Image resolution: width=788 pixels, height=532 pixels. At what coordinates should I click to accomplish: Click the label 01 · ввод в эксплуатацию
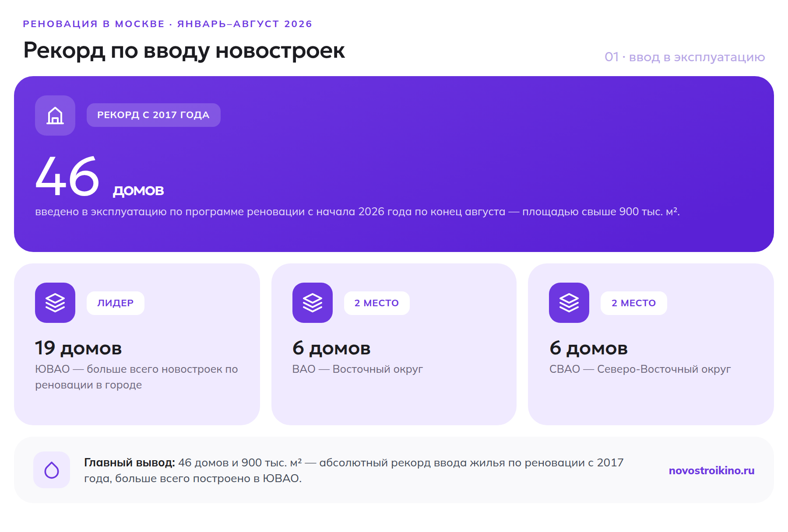pos(685,57)
